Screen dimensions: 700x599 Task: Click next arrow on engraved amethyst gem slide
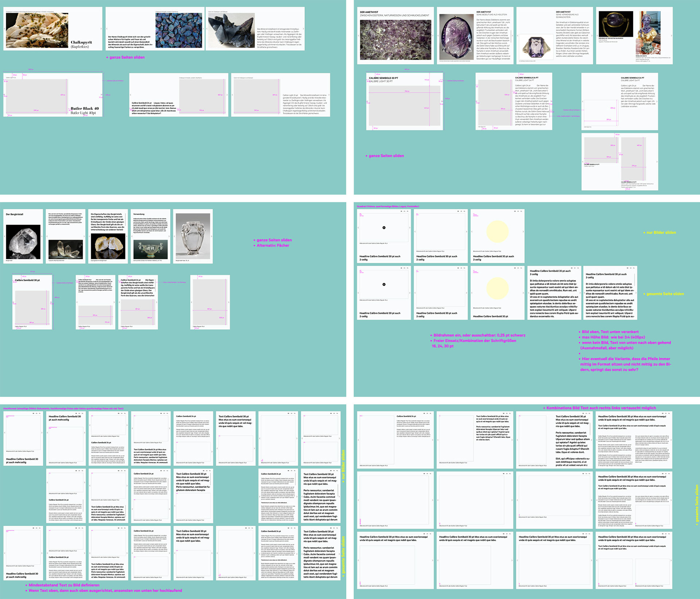click(x=512, y=36)
